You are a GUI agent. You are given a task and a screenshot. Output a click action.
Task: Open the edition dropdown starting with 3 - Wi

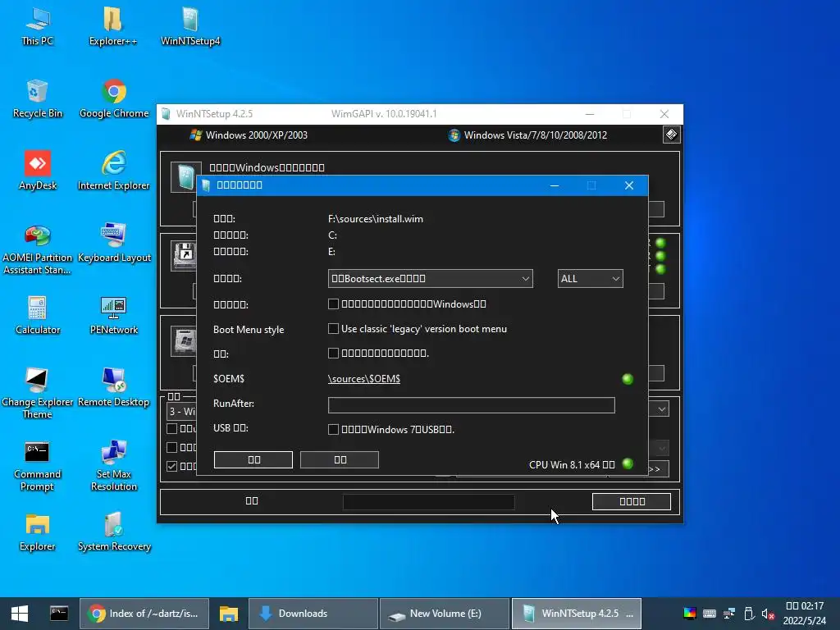tap(181, 411)
